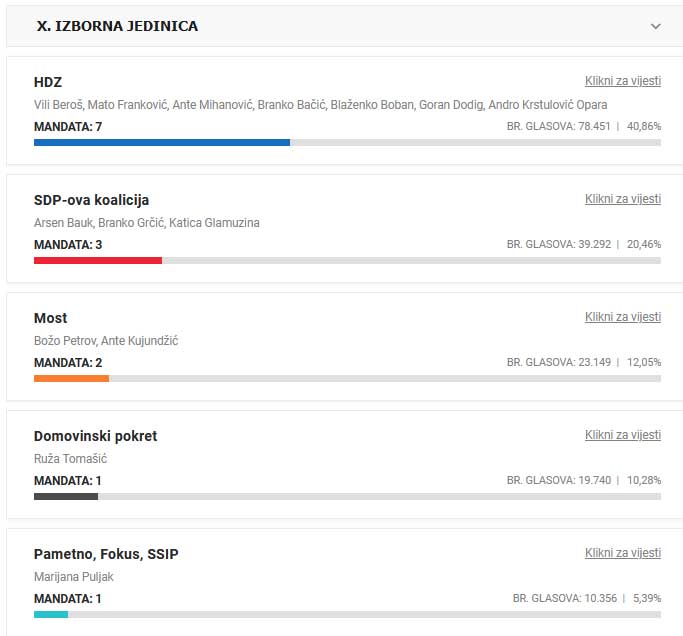
Task: Select the HDZ party title
Action: pos(48,82)
